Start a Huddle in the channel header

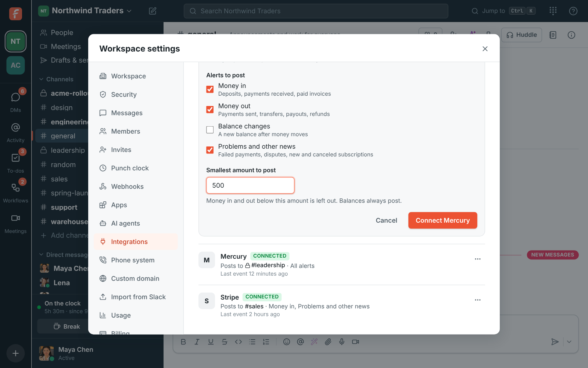tap(521, 35)
